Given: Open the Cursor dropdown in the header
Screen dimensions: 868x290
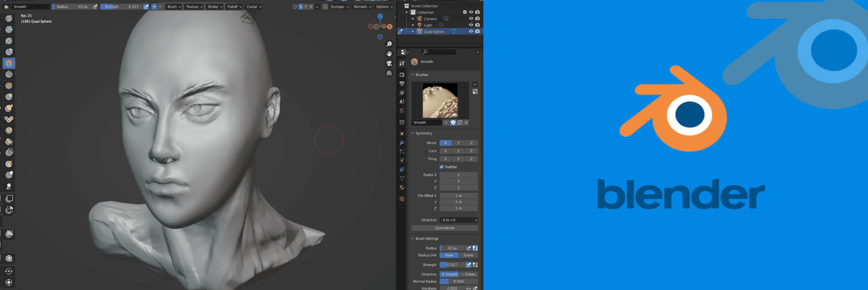Looking at the screenshot, I should click(254, 7).
